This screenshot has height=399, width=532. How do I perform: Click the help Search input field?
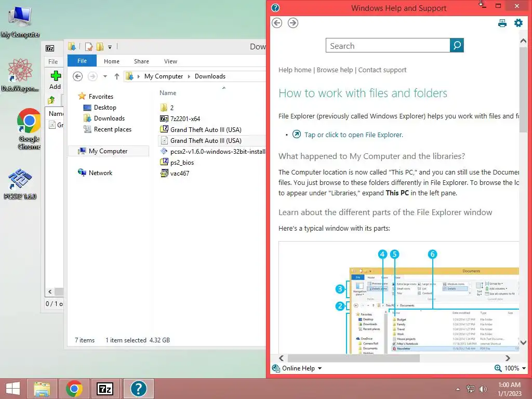388,46
